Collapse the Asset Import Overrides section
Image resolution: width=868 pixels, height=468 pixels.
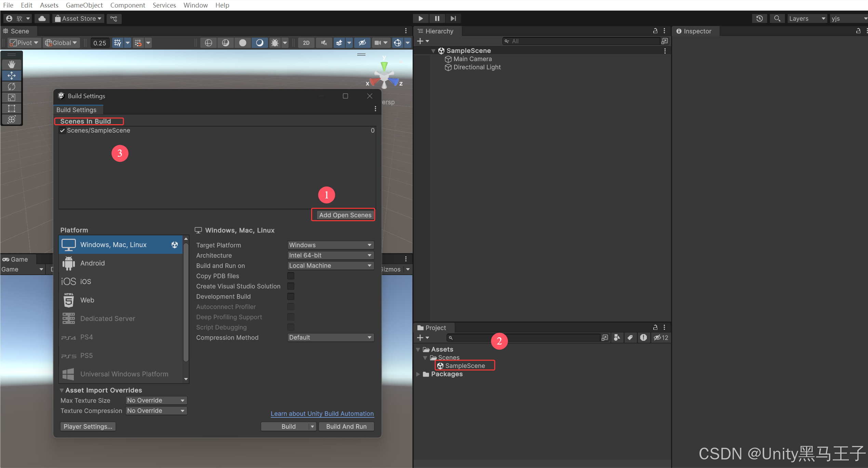click(62, 390)
